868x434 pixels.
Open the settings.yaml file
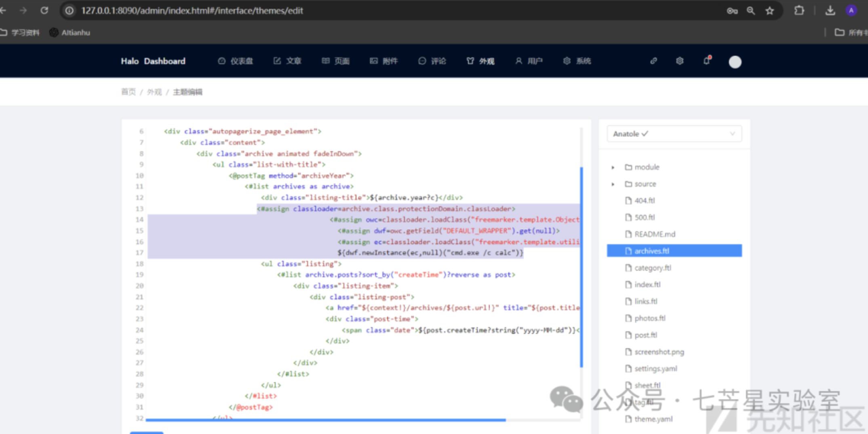655,369
